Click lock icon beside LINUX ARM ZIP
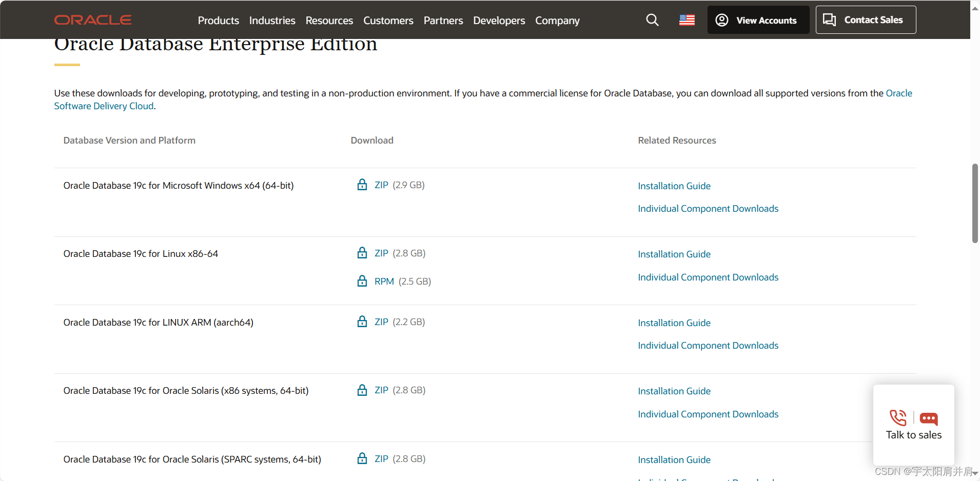The height and width of the screenshot is (481, 980). (x=362, y=322)
